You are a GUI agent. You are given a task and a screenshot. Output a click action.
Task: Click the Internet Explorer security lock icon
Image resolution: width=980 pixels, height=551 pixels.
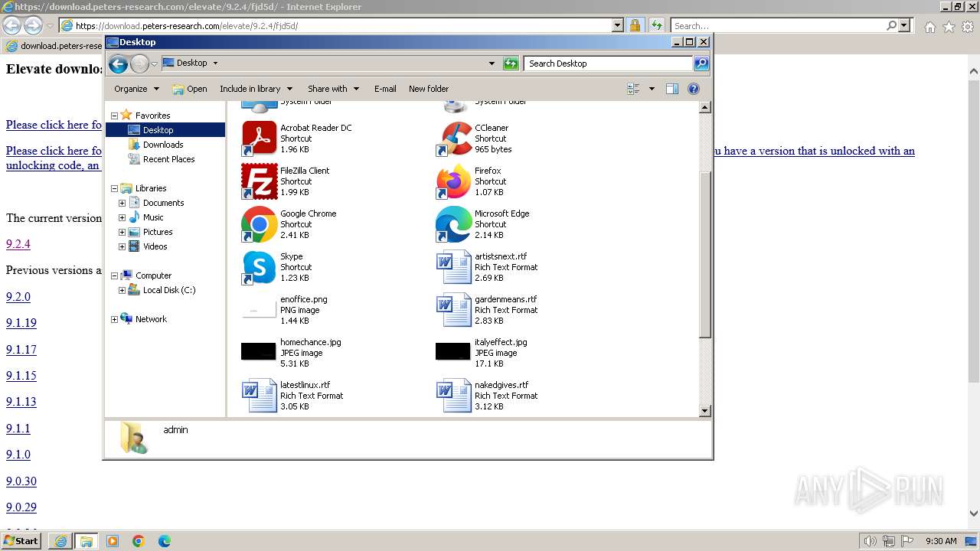[635, 25]
